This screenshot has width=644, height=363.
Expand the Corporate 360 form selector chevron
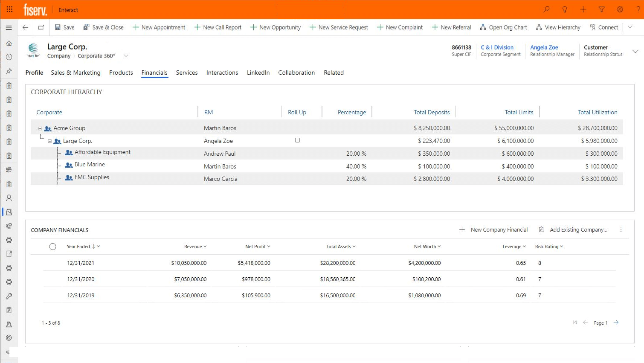[126, 55]
